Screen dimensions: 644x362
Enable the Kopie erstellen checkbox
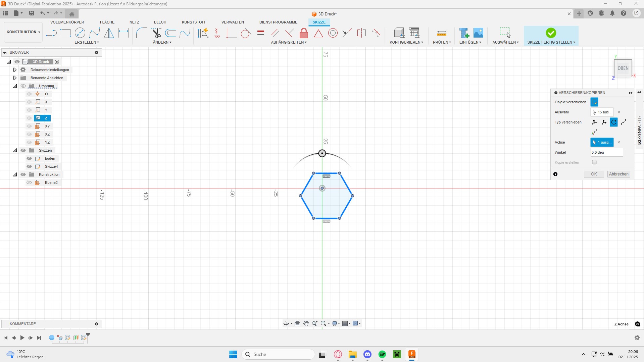(594, 162)
